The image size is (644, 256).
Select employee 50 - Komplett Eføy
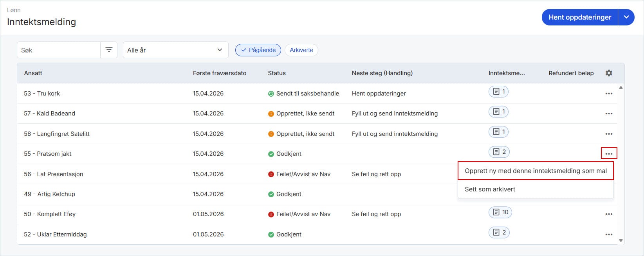tap(50, 214)
